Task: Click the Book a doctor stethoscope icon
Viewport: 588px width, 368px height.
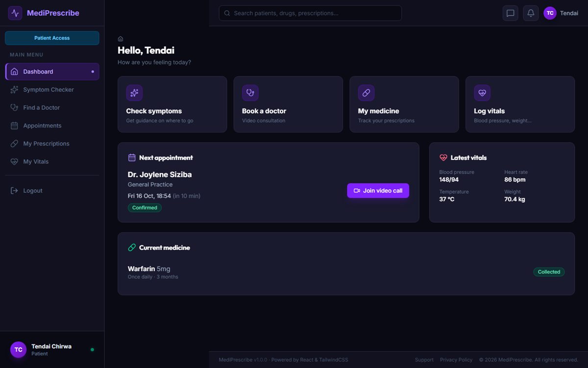Action: tap(250, 93)
